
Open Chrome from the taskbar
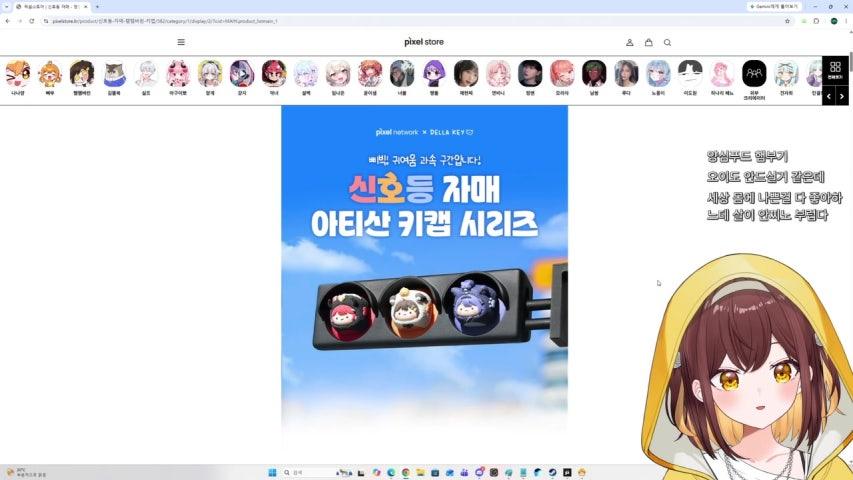(x=405, y=472)
